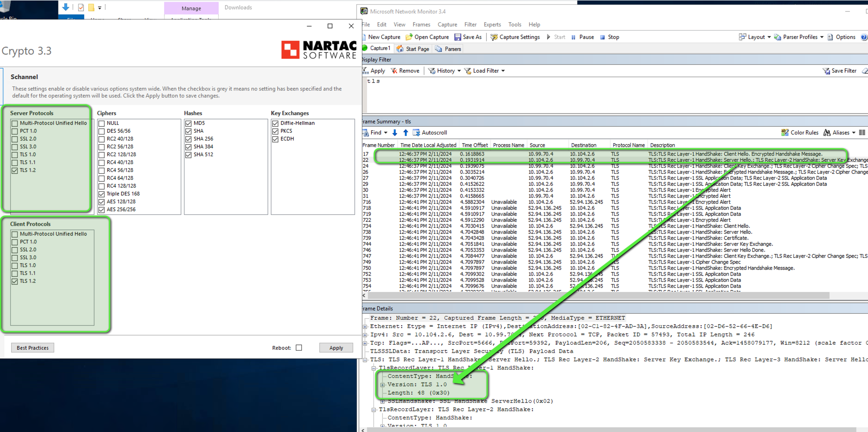Image resolution: width=868 pixels, height=432 pixels.
Task: Expand the Tcp node in Frame Details
Action: [x=365, y=343]
